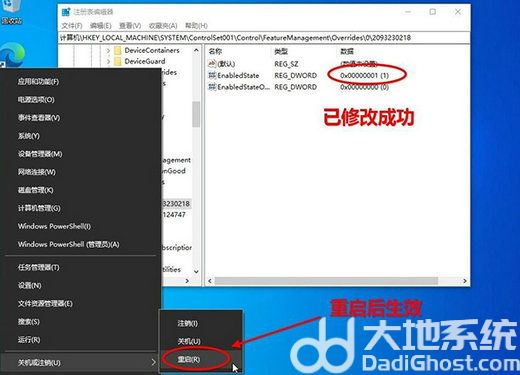The image size is (520, 375).
Task: Open the 关机或注销(U) submenu arrow
Action: pos(153,362)
